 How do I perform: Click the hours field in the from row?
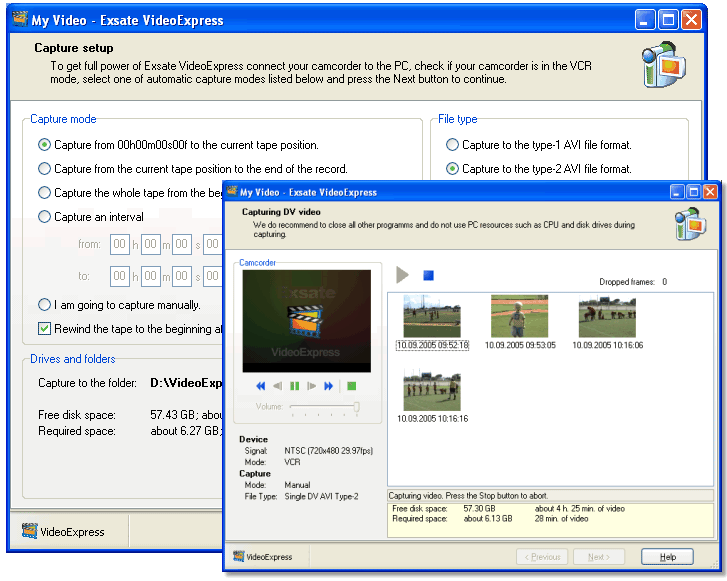120,244
